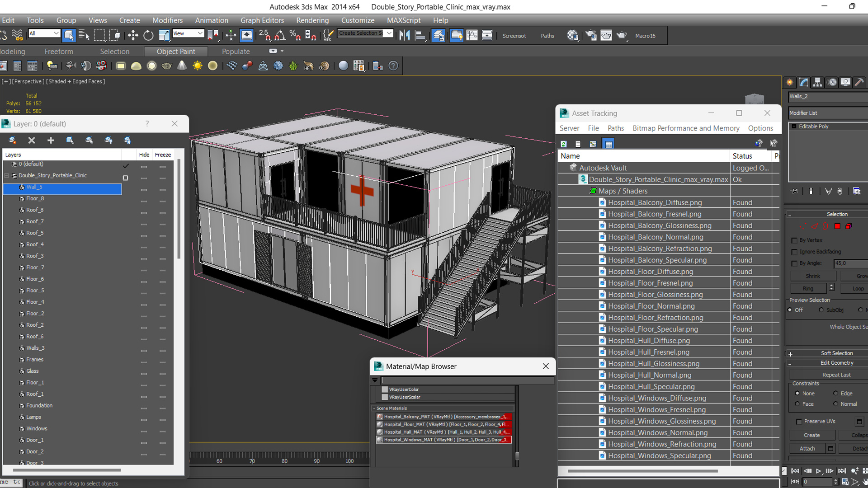Click the sun light shelf icon
Viewport: 868px width, 488px height.
[198, 66]
